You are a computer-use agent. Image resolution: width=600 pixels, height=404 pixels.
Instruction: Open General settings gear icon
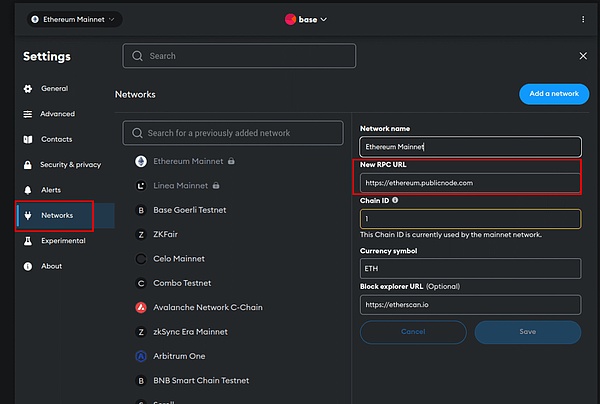click(x=28, y=89)
